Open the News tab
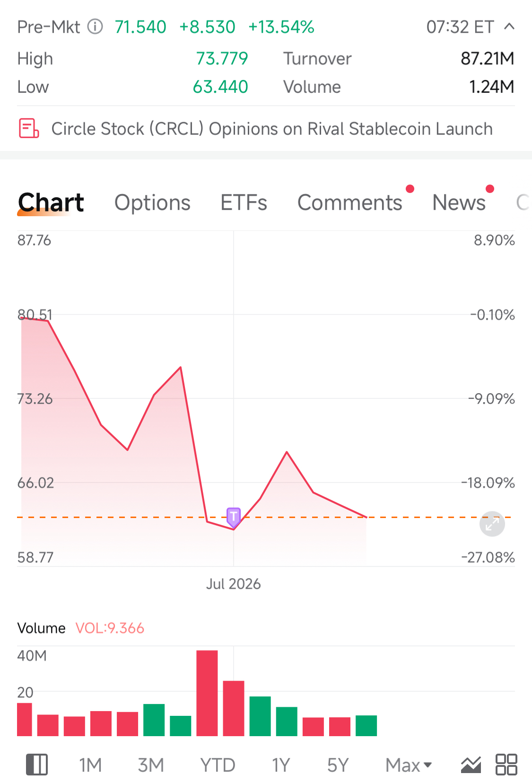Viewport: 532px width, 783px height. [x=459, y=202]
